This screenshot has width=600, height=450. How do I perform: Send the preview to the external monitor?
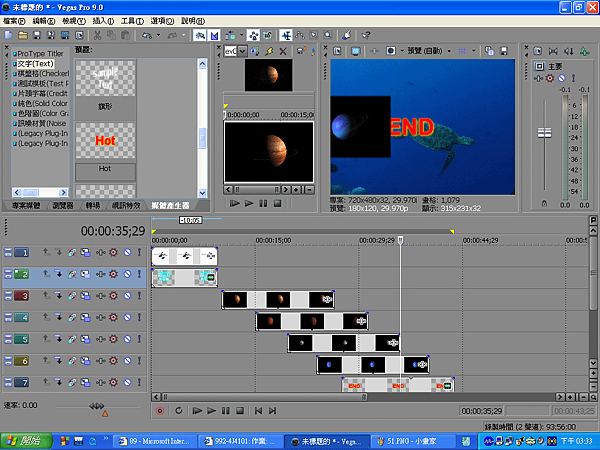click(x=355, y=51)
